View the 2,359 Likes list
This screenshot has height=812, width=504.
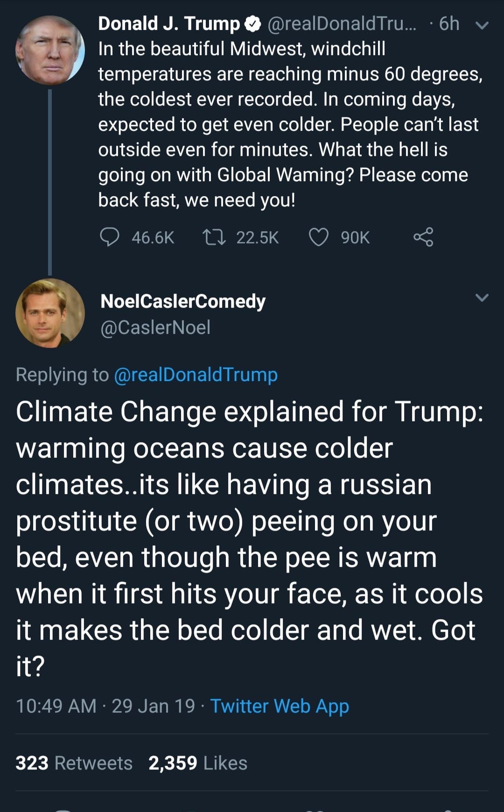tap(198, 763)
